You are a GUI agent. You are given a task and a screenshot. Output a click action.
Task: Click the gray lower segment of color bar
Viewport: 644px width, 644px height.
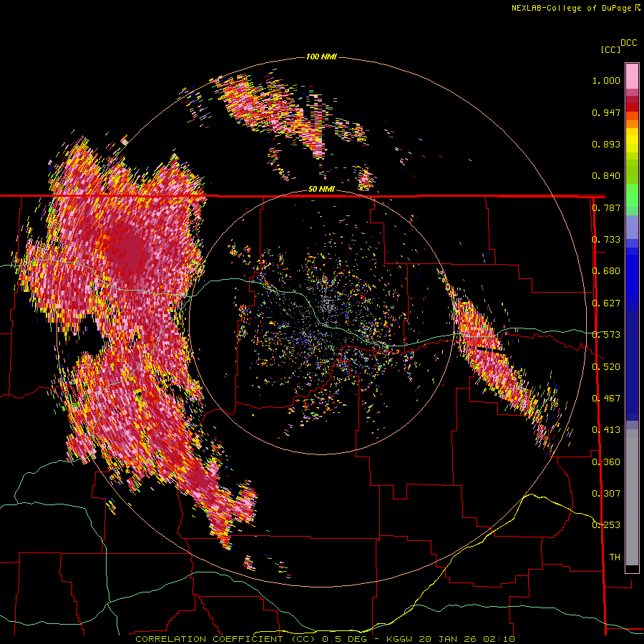[x=632, y=497]
